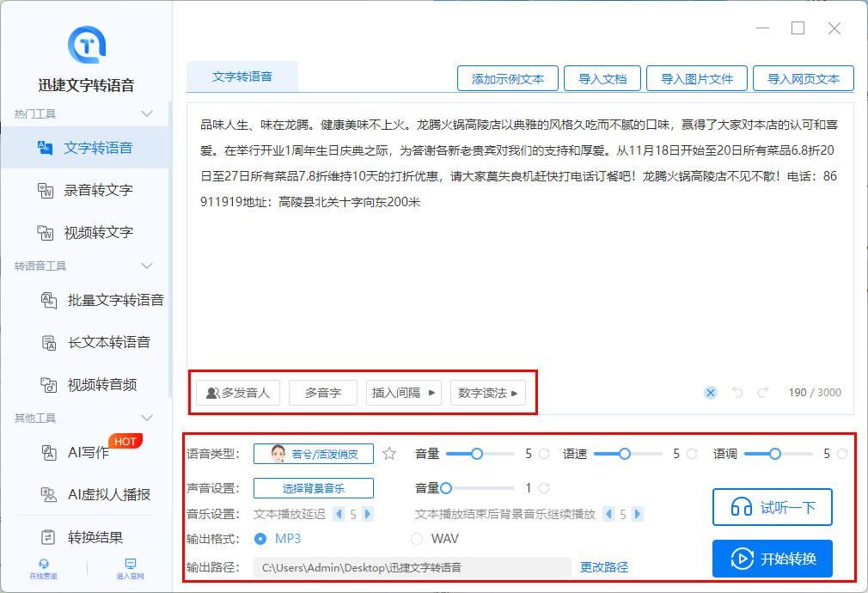Open 视频转文字 in the sidebar

85,232
